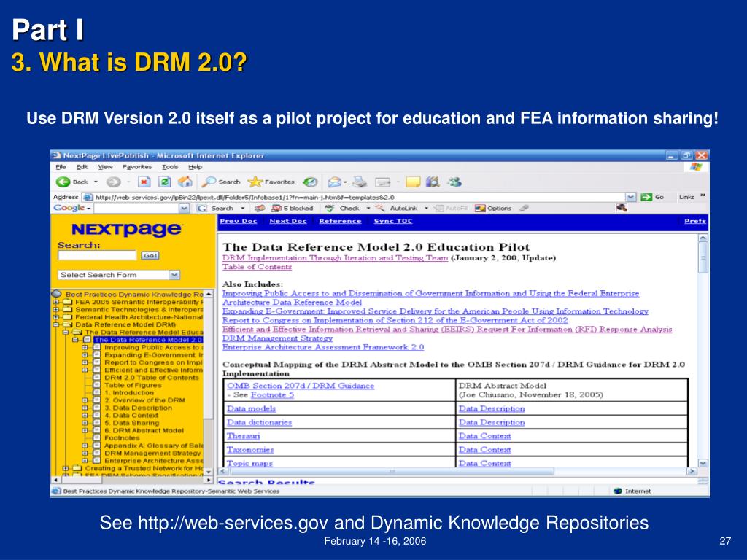Click in the IE address bar URL field
The width and height of the screenshot is (747, 560).
[x=360, y=197]
